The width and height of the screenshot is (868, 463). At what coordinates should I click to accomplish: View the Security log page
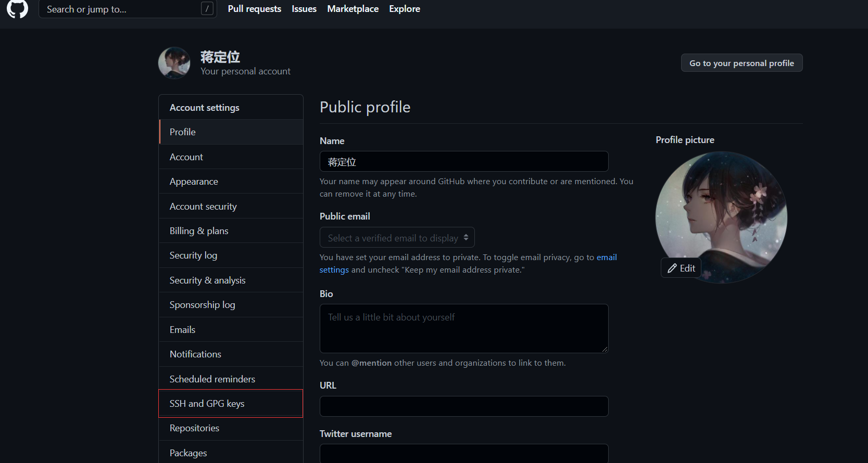tap(231, 255)
